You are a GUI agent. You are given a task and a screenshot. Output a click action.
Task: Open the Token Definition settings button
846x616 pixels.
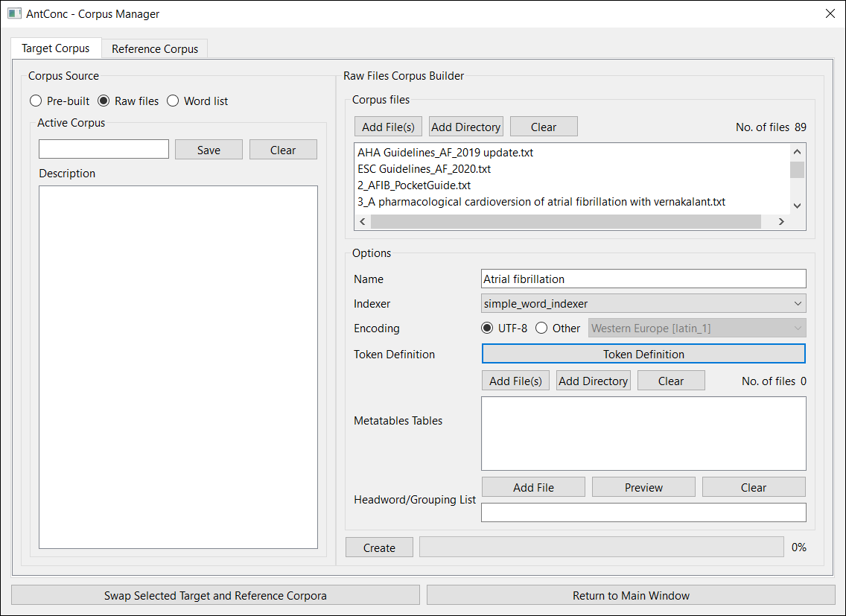point(643,354)
